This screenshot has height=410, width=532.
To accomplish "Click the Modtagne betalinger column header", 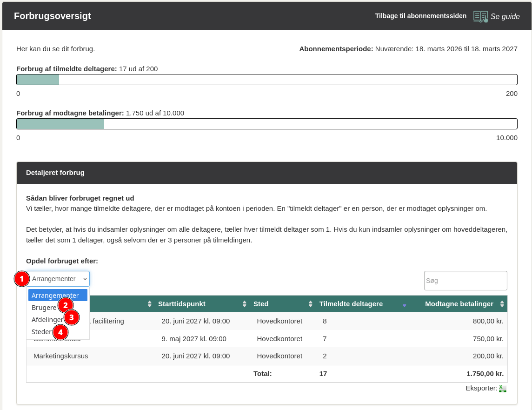I will 458,304.
